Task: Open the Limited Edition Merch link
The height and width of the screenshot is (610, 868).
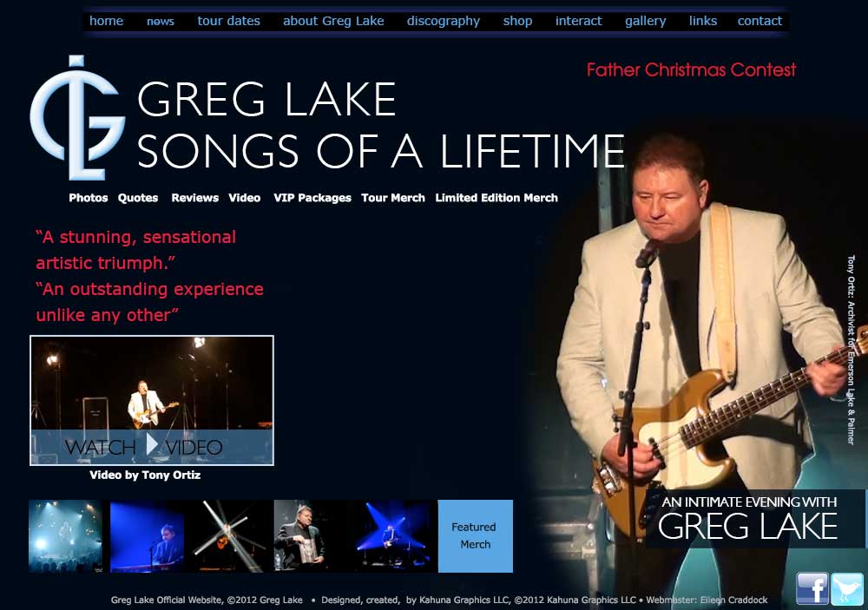Action: pos(496,198)
